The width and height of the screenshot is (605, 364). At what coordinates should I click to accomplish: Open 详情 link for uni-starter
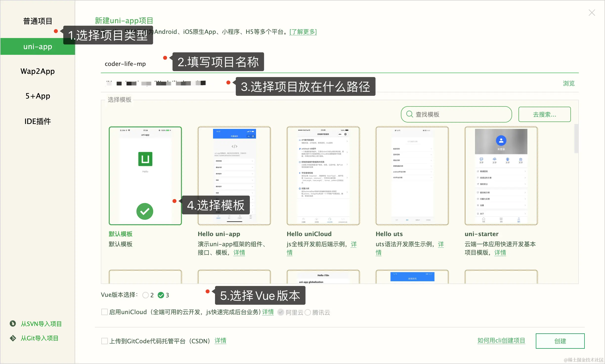coord(500,253)
